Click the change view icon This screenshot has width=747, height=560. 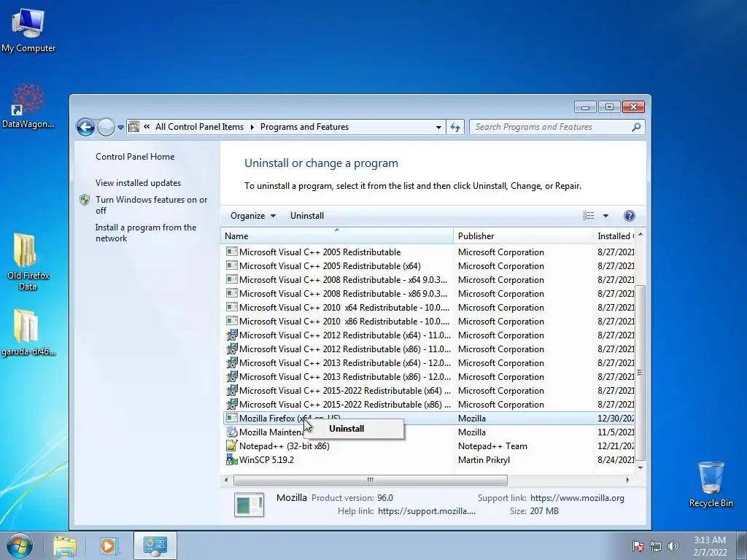[x=589, y=216]
